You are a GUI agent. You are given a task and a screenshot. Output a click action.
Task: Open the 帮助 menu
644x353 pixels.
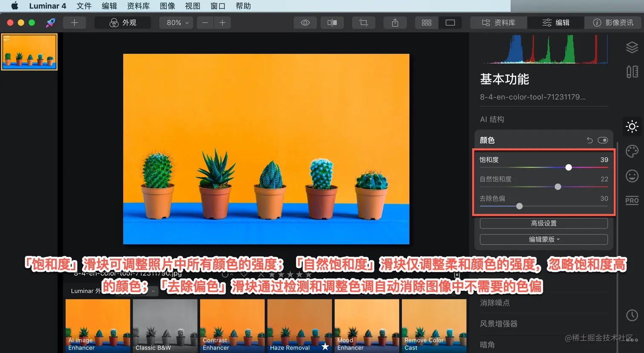pos(243,6)
